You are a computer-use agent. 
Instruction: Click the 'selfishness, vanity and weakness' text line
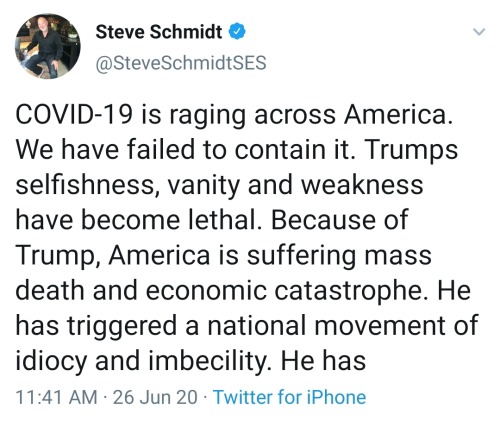pyautogui.click(x=219, y=185)
